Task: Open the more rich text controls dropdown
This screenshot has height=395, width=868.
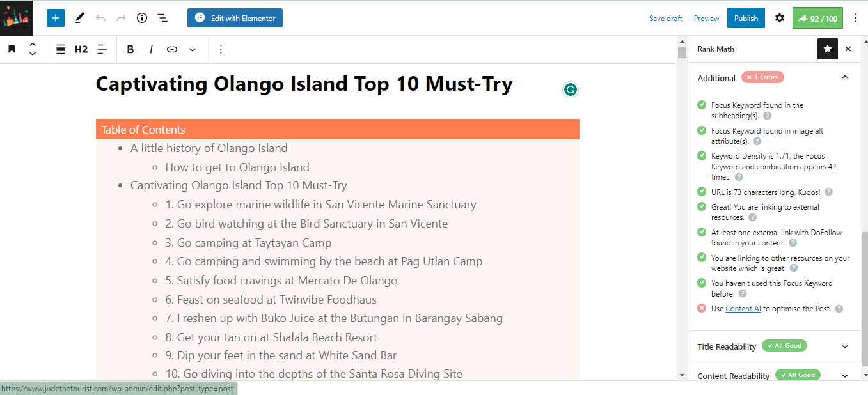Action: pyautogui.click(x=193, y=49)
